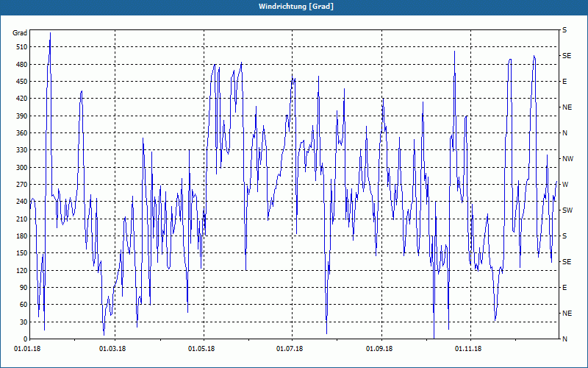Select the E compass label beside 90 gridline
Screen dimensions: 588x368
coord(564,288)
